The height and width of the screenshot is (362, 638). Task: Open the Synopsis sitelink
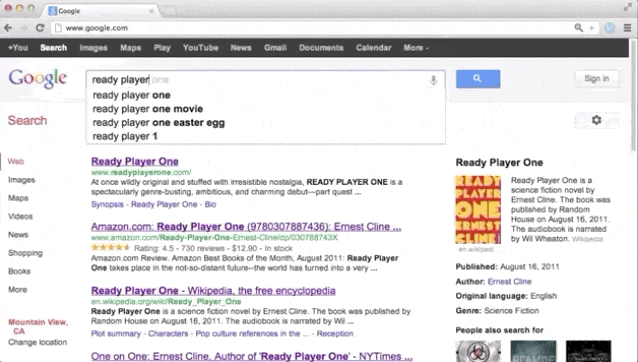pos(107,204)
